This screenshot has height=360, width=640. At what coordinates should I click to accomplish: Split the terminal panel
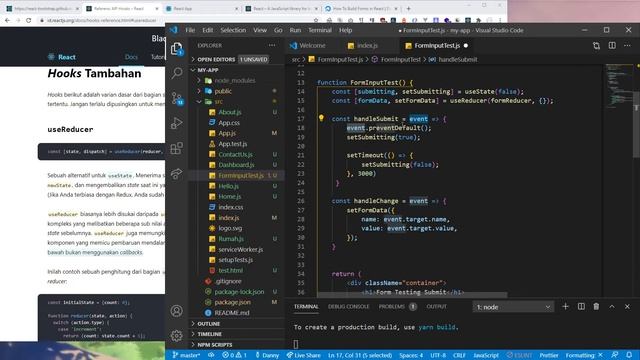[x=581, y=307]
